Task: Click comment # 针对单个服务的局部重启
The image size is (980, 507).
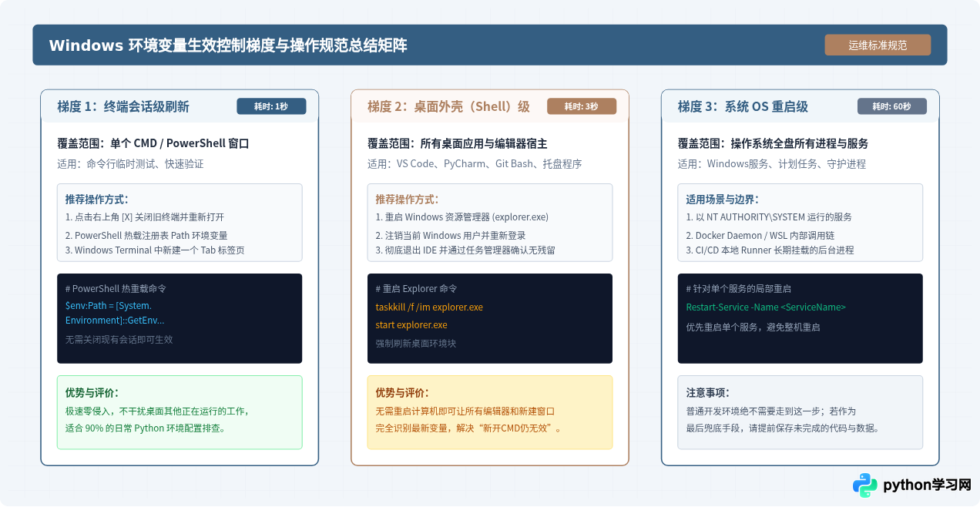Action: pos(739,289)
